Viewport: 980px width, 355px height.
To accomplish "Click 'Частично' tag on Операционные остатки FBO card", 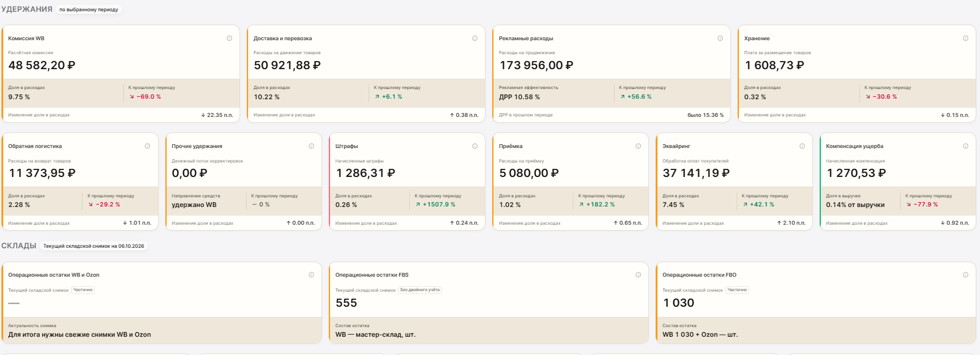I will (x=737, y=290).
